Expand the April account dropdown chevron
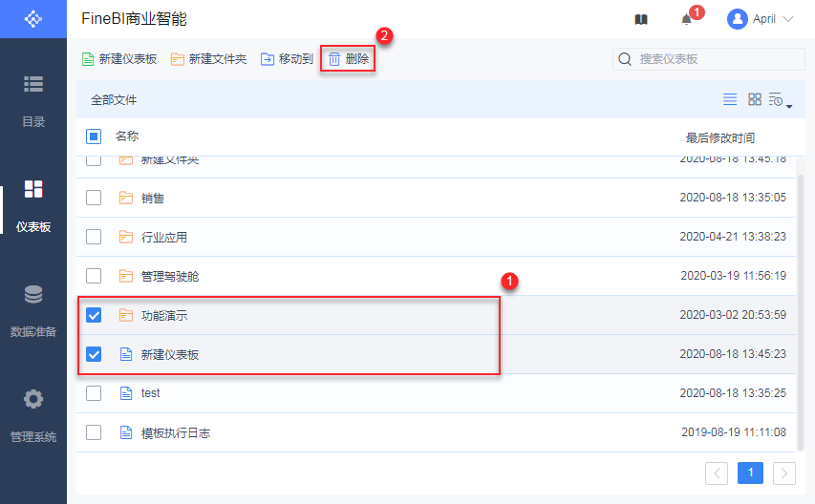 tap(788, 19)
